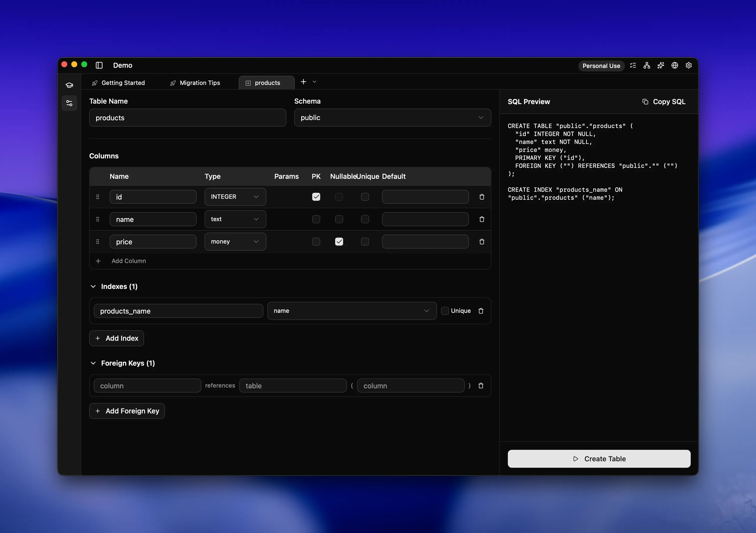Screen dimensions: 756x533
Task: Click the Table Name input field
Action: pos(187,118)
